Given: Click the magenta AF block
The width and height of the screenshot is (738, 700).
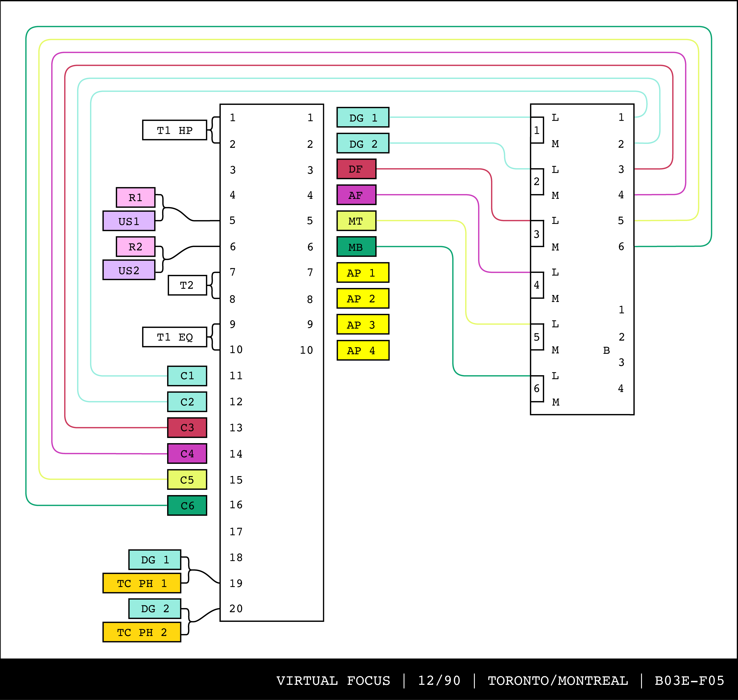Looking at the screenshot, I should tap(356, 195).
